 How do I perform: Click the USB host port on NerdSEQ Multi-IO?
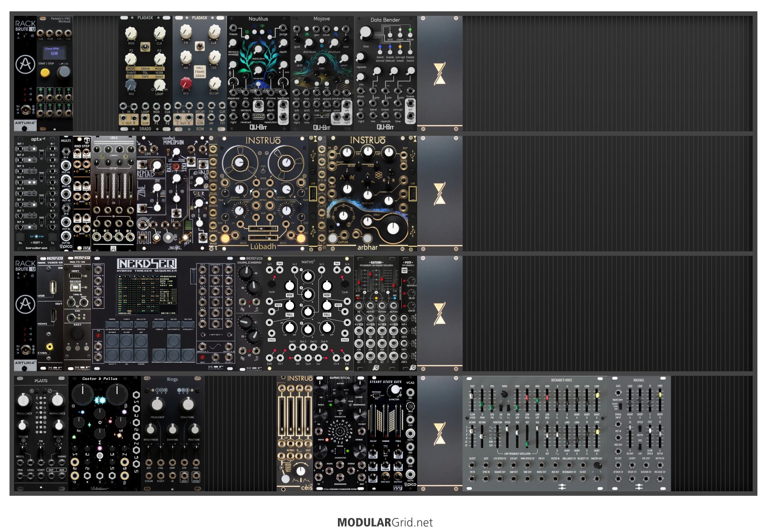76,276
